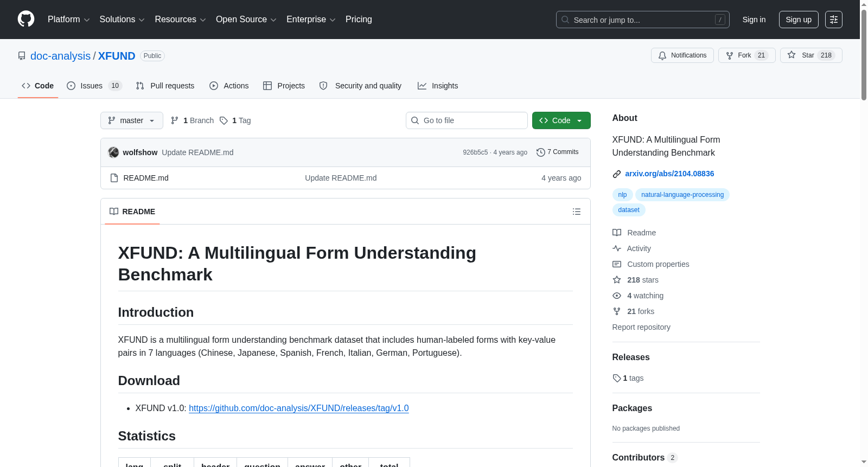Open the Releases section heading link
868x467 pixels.
(x=631, y=357)
